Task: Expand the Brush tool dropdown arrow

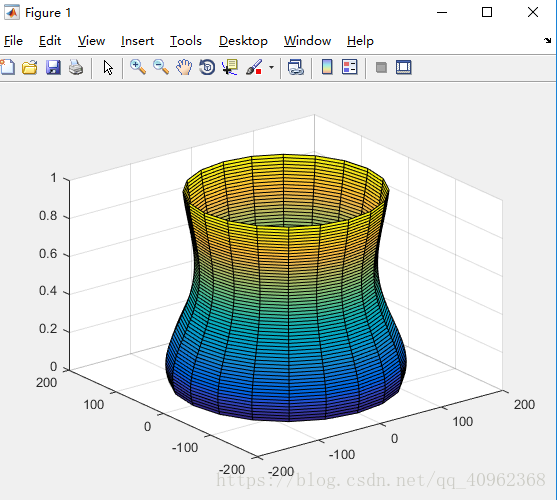Action: [x=271, y=67]
